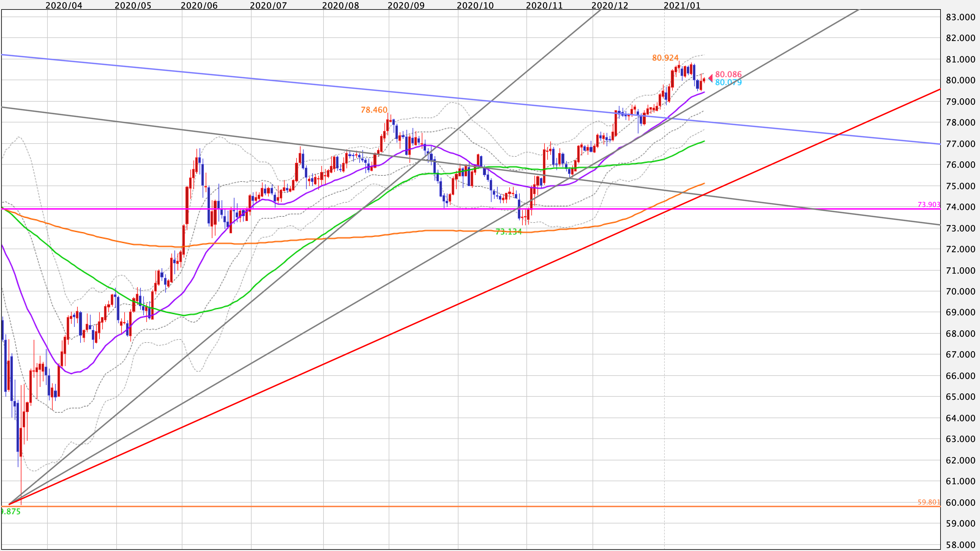Click the cyan 80.079 price label

(x=728, y=83)
